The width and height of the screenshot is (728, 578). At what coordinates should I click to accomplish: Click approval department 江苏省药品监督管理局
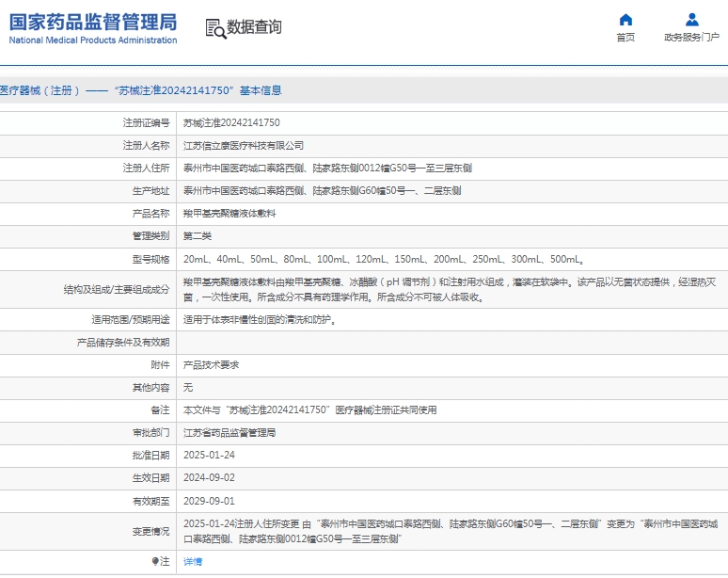[229, 433]
